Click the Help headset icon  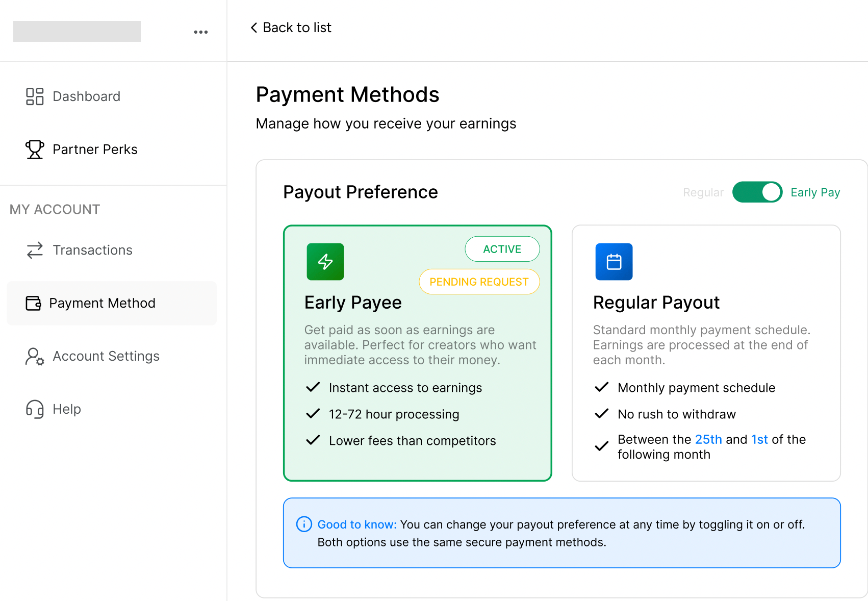click(35, 409)
